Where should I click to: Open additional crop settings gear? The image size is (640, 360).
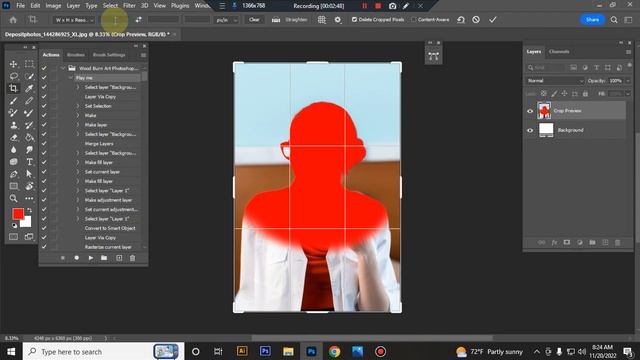(338, 20)
